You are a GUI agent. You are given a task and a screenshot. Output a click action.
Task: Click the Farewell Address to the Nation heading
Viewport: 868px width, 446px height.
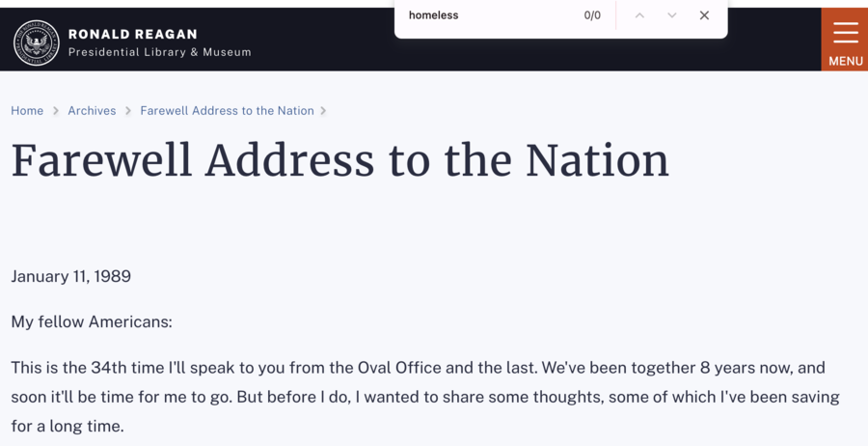click(339, 160)
